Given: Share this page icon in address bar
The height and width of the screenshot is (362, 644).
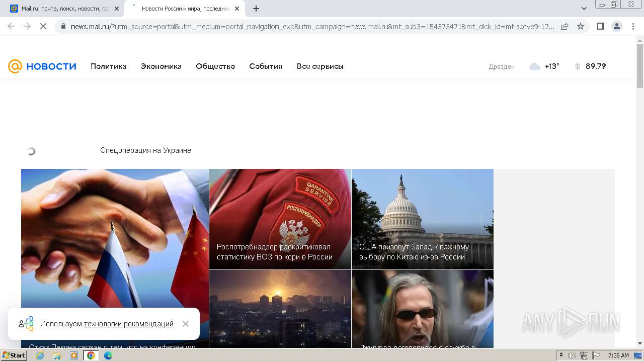Looking at the screenshot, I should (x=565, y=26).
